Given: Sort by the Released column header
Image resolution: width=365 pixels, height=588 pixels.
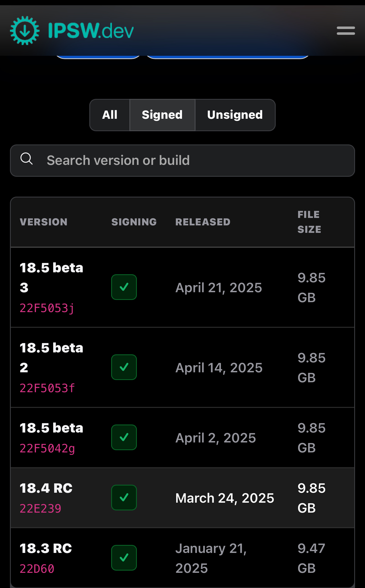Looking at the screenshot, I should point(203,222).
